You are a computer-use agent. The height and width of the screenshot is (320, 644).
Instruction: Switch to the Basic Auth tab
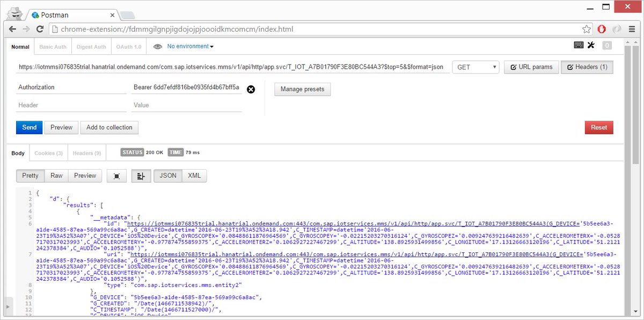[53, 47]
